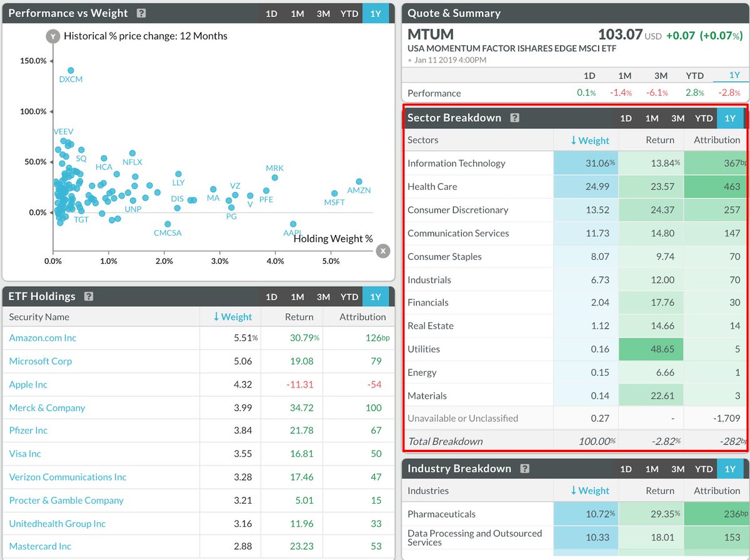
Task: Open help icon next to Industry Breakdown
Action: click(525, 468)
